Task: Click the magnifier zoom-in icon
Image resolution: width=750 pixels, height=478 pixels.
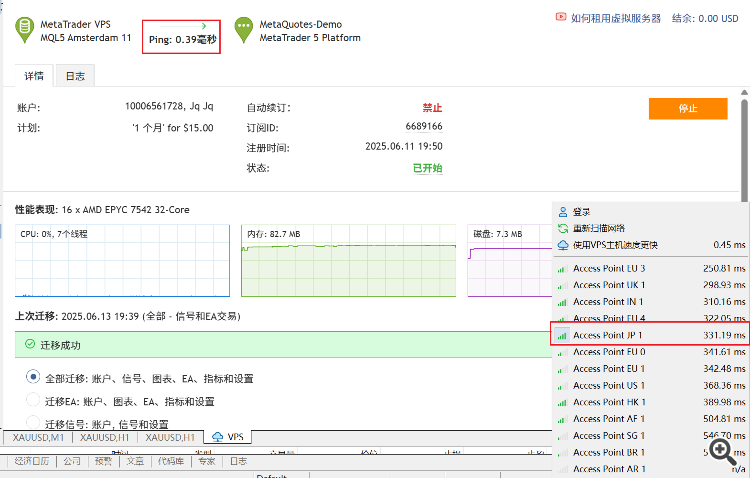Action: pos(722,453)
